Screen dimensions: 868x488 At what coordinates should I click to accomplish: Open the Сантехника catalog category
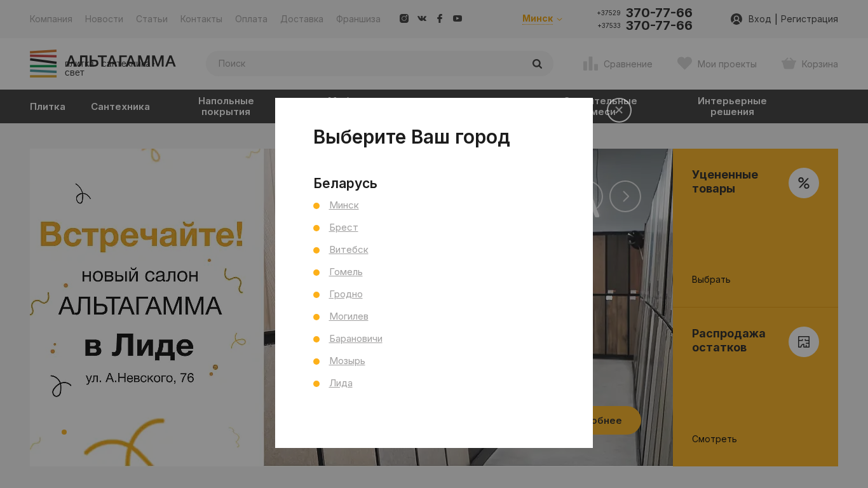pyautogui.click(x=120, y=107)
